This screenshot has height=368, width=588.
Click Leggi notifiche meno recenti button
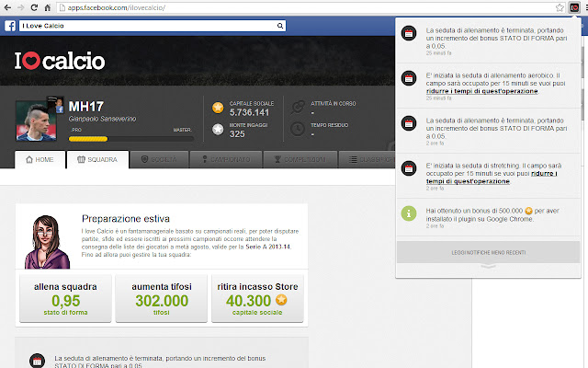pyautogui.click(x=488, y=252)
